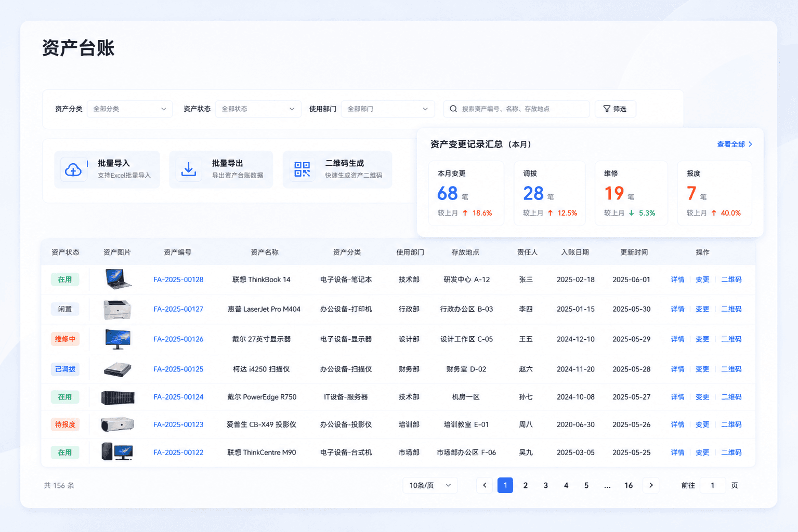Viewport: 798px width, 532px height.
Task: Click cell 研发中心 A-12
Action: [466, 280]
